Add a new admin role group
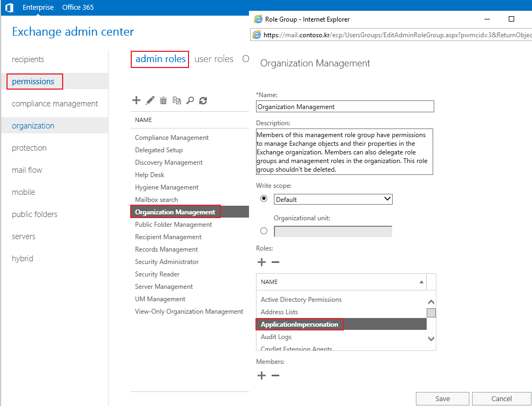The width and height of the screenshot is (532, 406). tap(136, 100)
